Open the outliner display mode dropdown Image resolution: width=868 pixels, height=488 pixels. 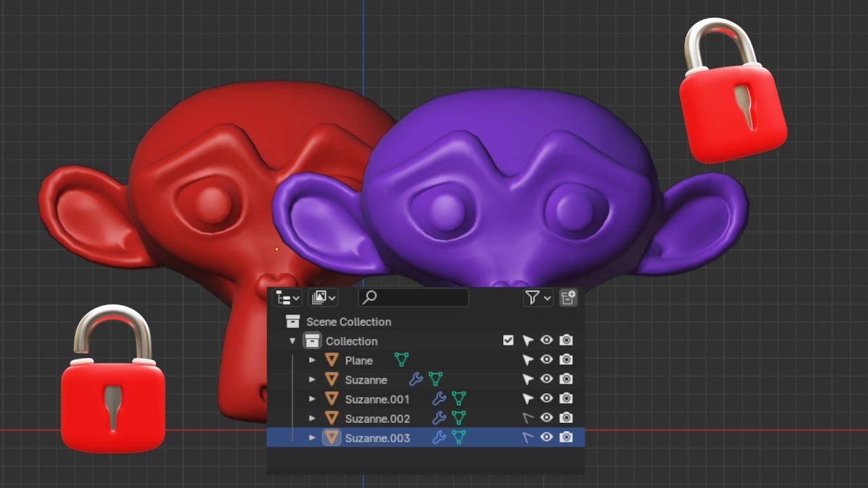pyautogui.click(x=288, y=297)
